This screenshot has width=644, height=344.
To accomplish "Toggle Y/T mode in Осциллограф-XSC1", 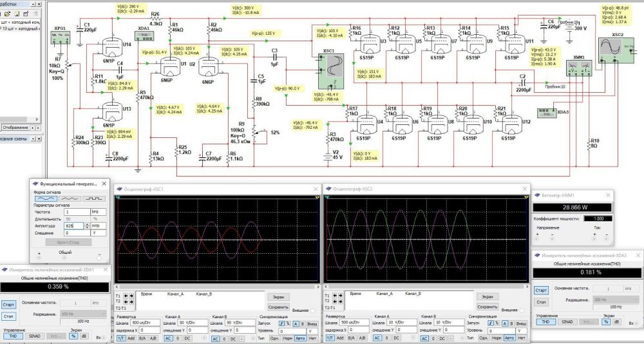I will [120, 338].
